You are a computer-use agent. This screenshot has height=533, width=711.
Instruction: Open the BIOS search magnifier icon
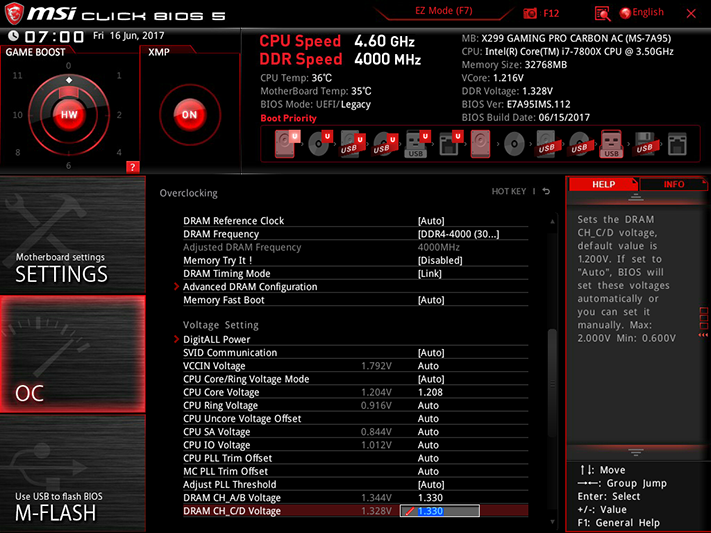602,14
